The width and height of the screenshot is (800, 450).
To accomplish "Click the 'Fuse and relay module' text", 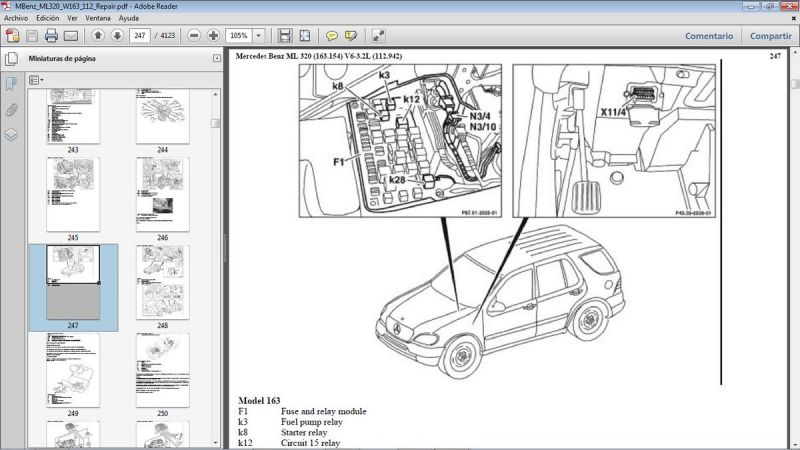I will (323, 411).
